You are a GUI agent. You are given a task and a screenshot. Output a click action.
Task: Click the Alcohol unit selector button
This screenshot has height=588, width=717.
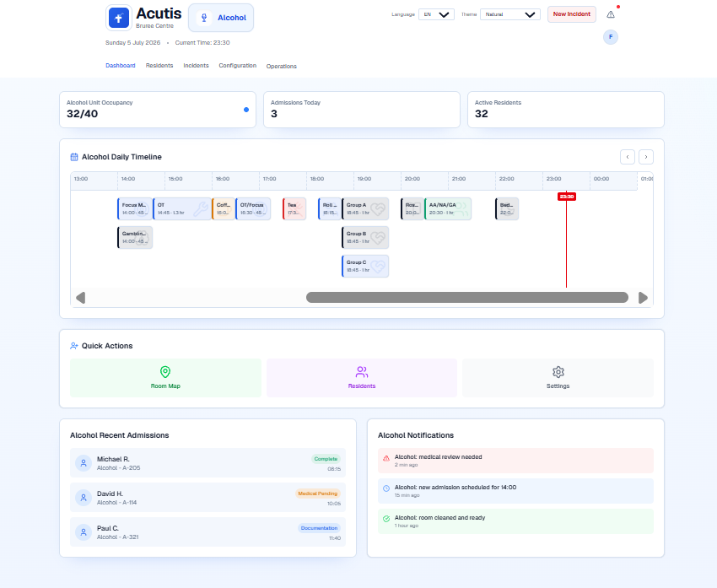click(221, 18)
